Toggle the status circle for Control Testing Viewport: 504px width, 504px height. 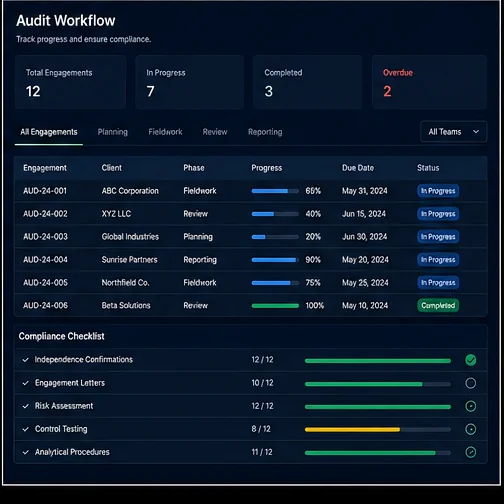(x=470, y=429)
